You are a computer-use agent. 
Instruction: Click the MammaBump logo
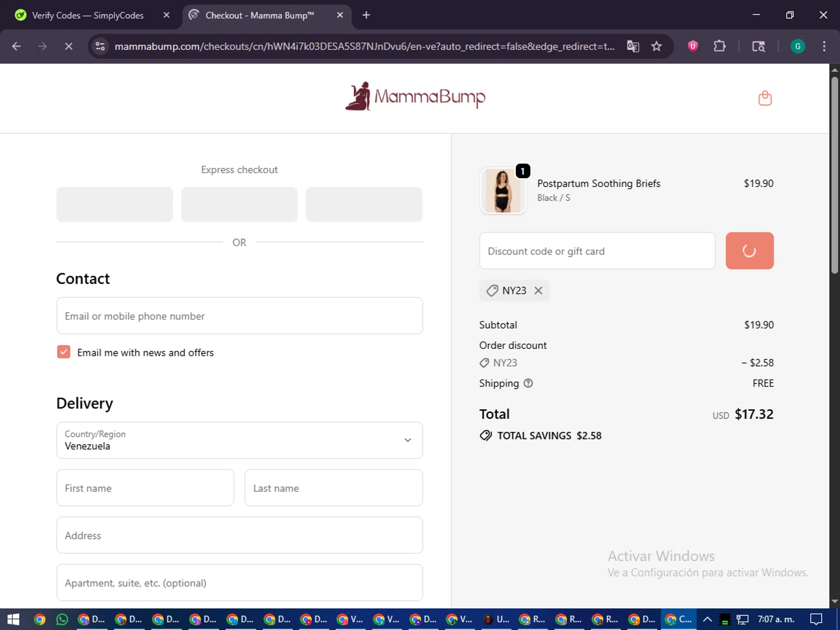point(415,96)
